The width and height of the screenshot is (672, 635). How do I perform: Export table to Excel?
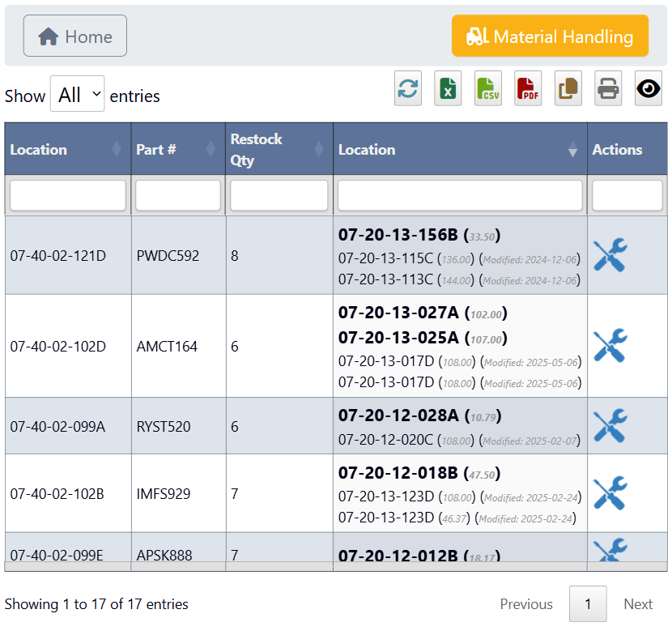point(448,88)
